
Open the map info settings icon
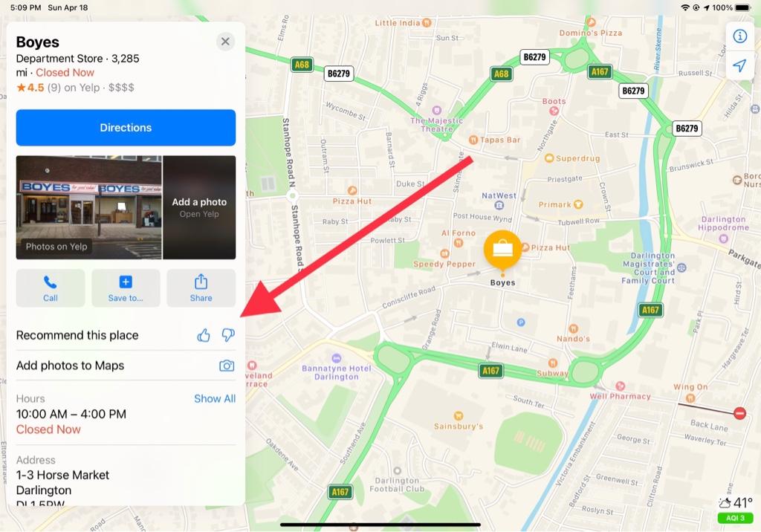point(739,36)
